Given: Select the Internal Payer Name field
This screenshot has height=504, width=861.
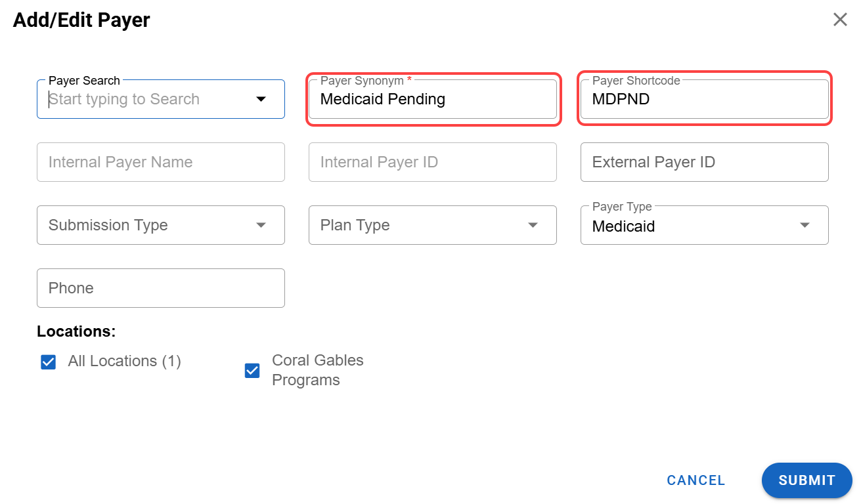Looking at the screenshot, I should [x=161, y=162].
